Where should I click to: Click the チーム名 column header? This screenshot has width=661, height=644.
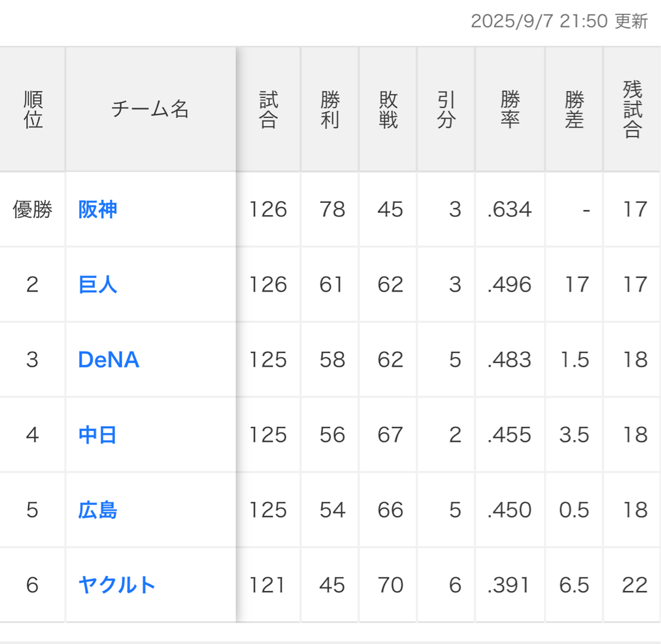(x=150, y=110)
